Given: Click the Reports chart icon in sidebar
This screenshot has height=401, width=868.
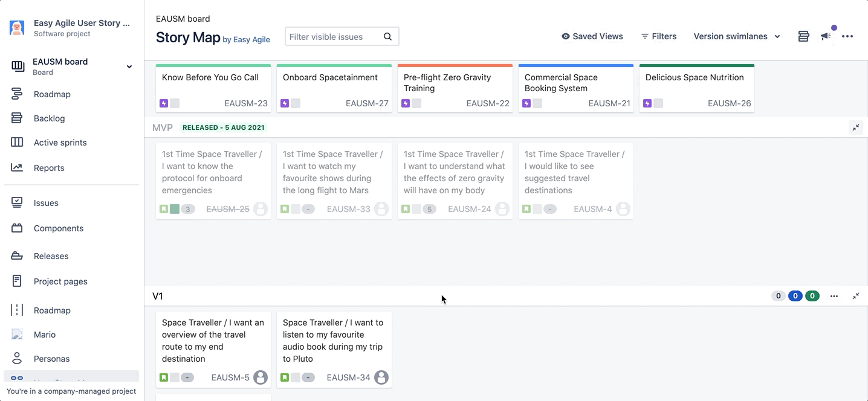Looking at the screenshot, I should [17, 168].
